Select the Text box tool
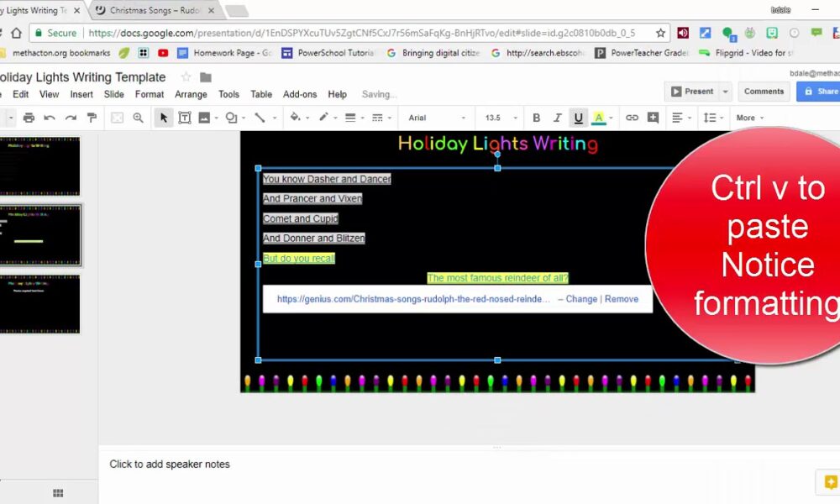The image size is (840, 504). tap(184, 118)
